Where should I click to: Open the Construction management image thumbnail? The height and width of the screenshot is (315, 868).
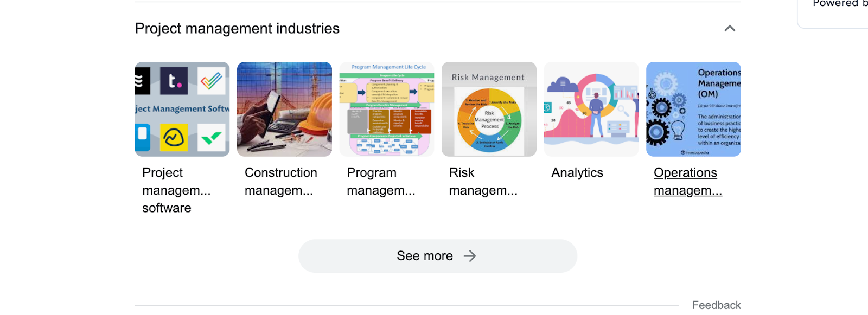pos(284,109)
